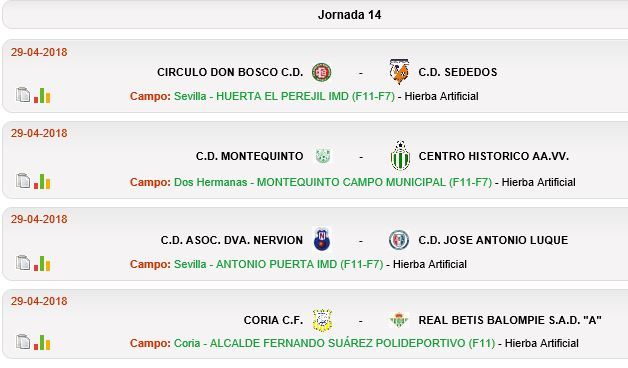
Task: Click the Real Betis crest
Action: (x=399, y=320)
